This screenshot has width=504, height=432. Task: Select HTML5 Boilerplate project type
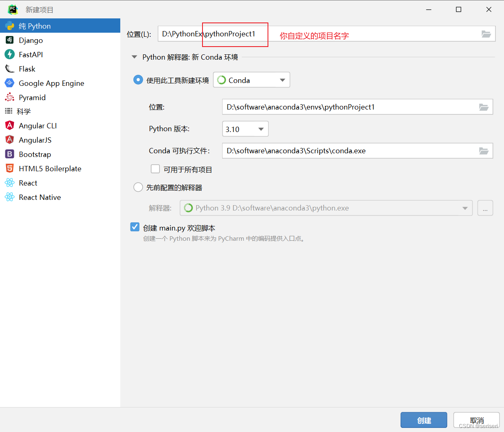coord(60,168)
